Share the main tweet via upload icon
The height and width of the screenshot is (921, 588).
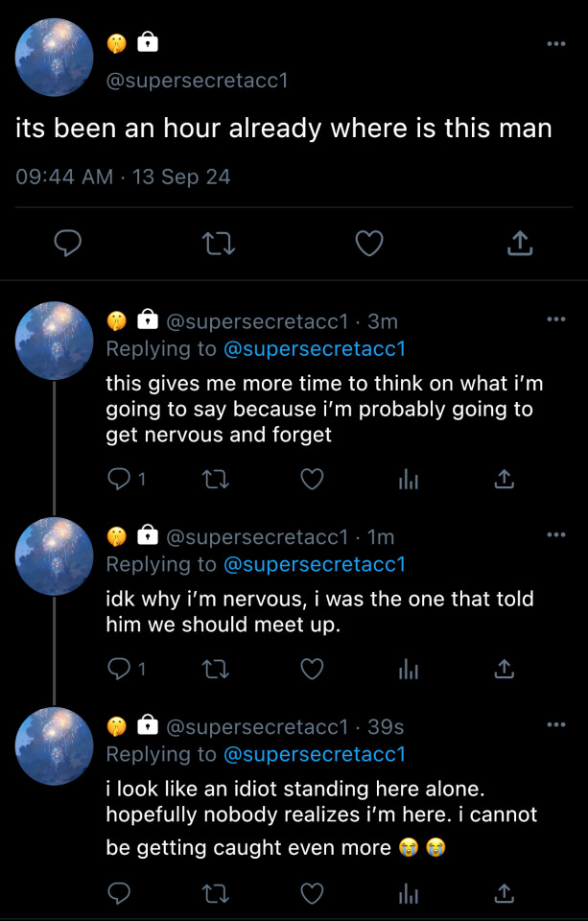coord(519,245)
